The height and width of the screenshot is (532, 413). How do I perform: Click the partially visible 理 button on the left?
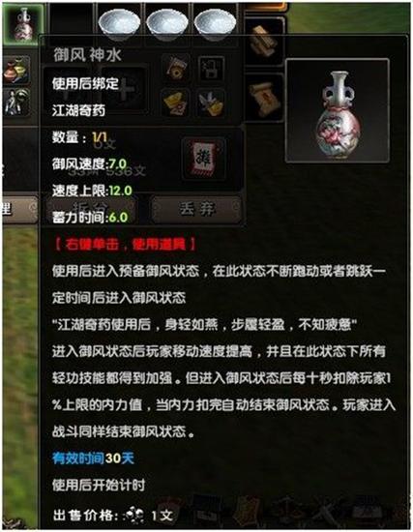click(x=17, y=209)
